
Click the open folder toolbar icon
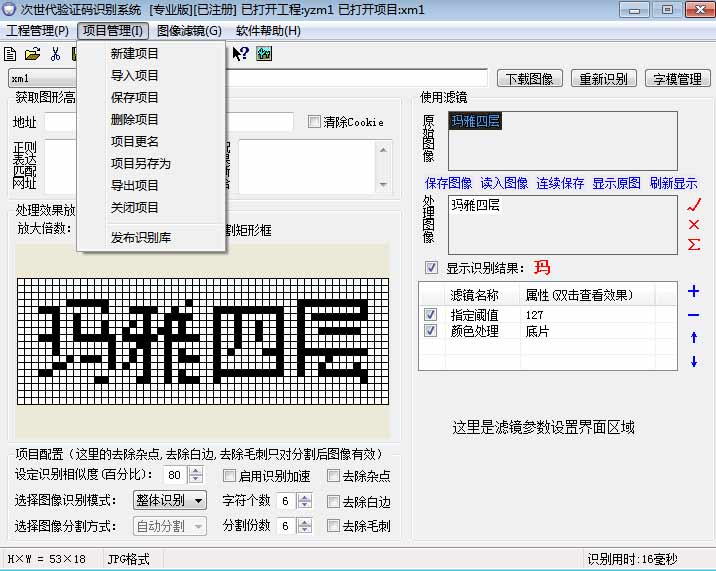(33, 54)
